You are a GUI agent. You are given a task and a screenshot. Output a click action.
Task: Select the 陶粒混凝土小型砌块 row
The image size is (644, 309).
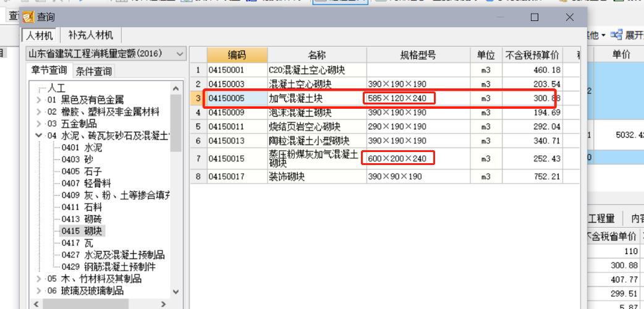pyautogui.click(x=385, y=141)
